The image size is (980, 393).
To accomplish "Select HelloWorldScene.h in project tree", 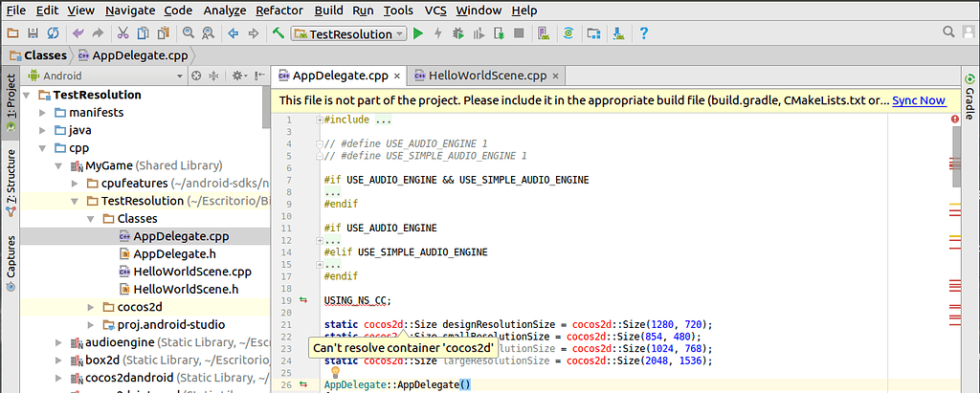I will pyautogui.click(x=179, y=290).
